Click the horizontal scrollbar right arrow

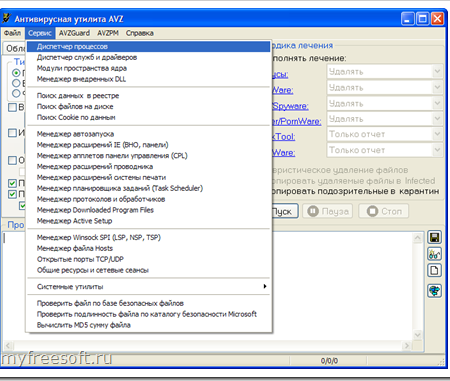406,346
